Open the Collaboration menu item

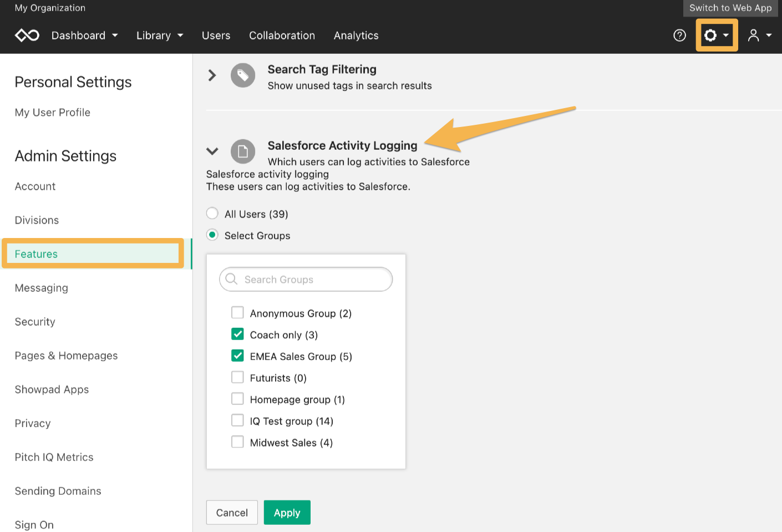(x=282, y=36)
